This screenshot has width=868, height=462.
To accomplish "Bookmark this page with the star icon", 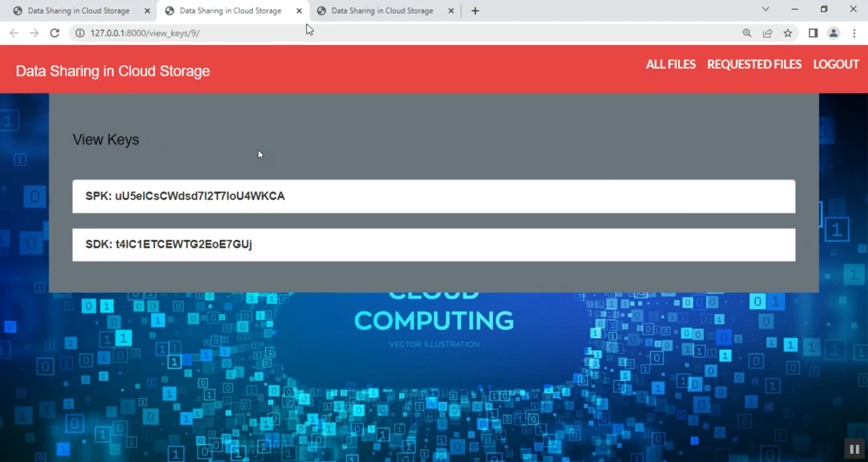I will [788, 33].
